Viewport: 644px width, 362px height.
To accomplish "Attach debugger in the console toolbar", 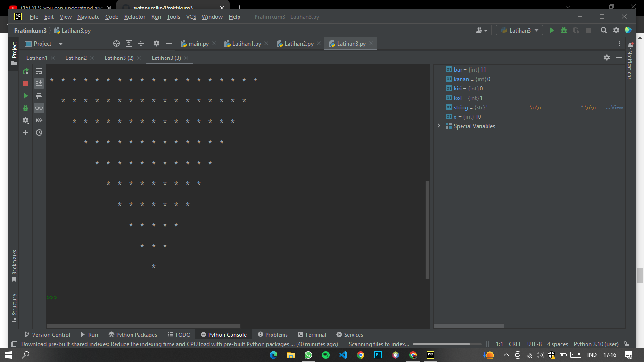I will 25,108.
